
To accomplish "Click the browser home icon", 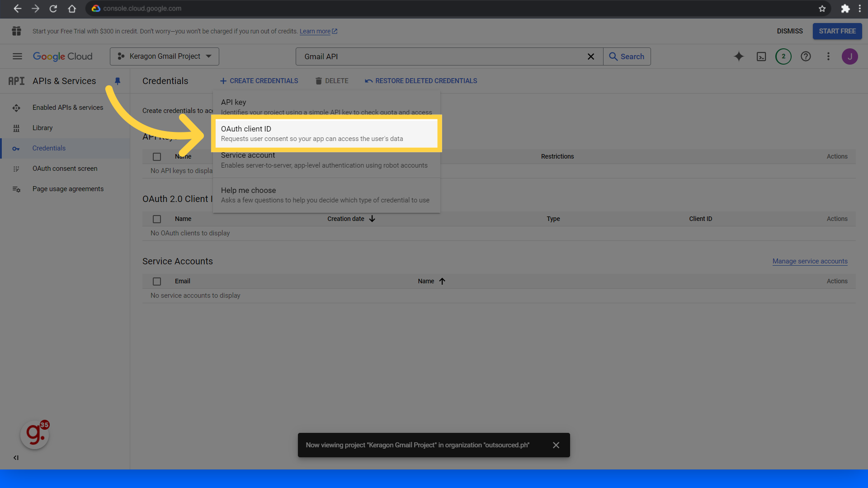I will 72,9.
